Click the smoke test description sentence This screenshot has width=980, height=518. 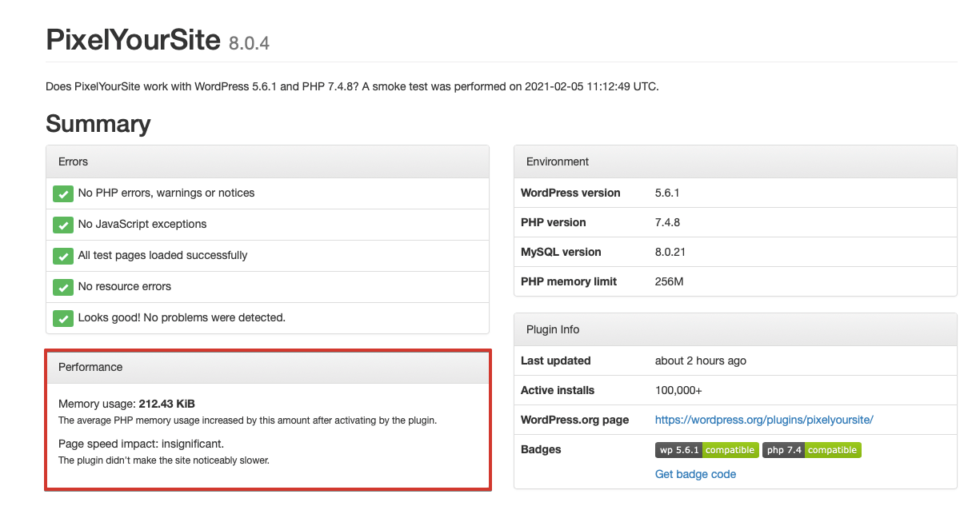click(352, 86)
